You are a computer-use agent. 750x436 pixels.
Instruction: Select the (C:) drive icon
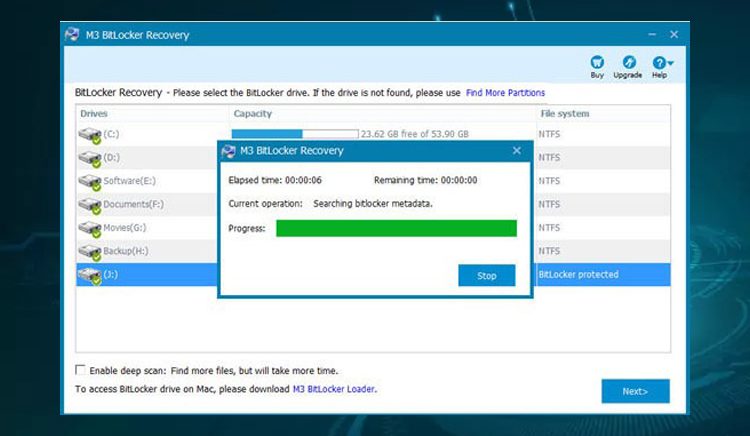point(90,135)
